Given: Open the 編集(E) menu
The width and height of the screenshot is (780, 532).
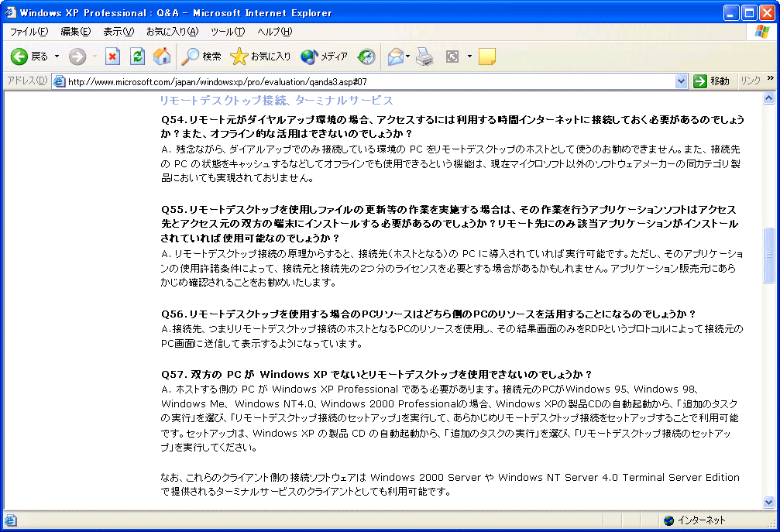Looking at the screenshot, I should click(76, 32).
